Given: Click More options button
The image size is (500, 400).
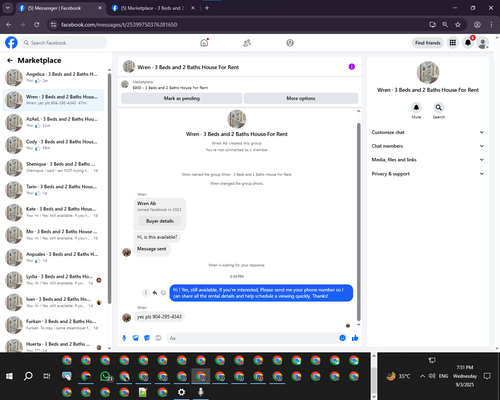Looking at the screenshot, I should pos(301,98).
